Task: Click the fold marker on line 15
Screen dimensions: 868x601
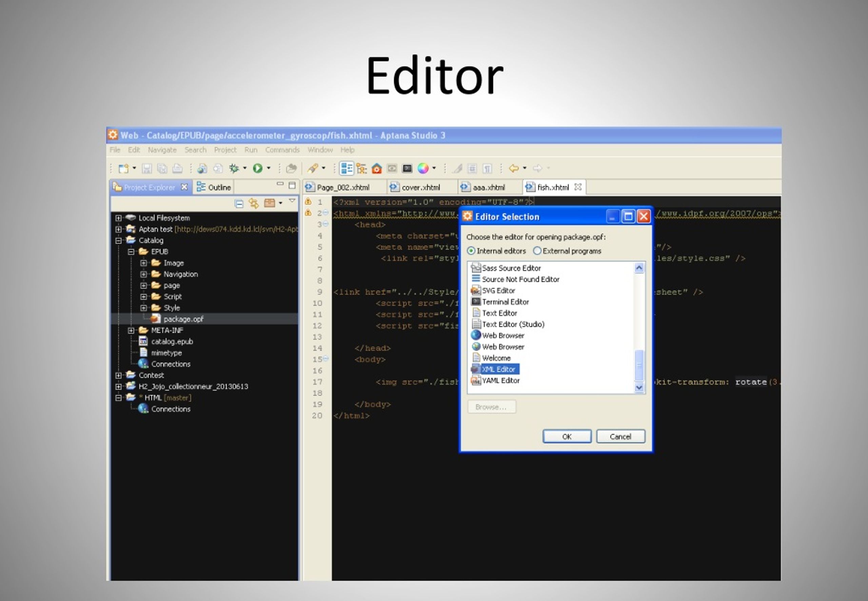Action: pyautogui.click(x=325, y=358)
